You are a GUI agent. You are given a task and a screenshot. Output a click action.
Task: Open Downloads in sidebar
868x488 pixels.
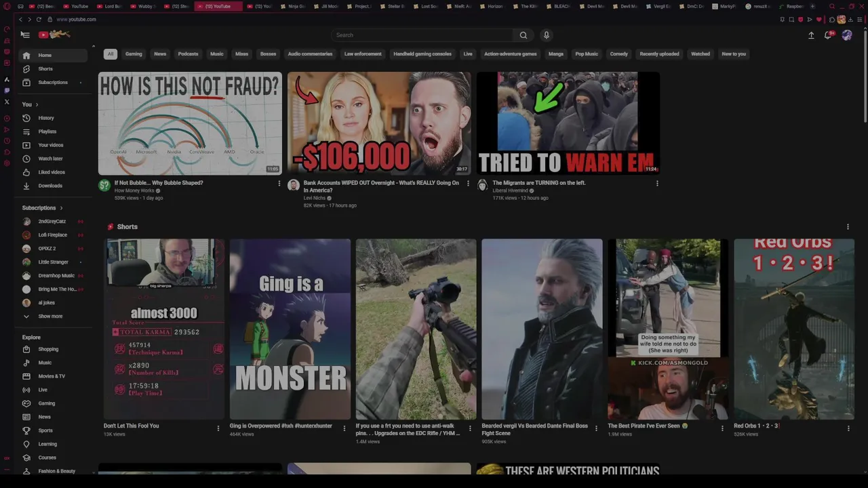click(x=54, y=186)
